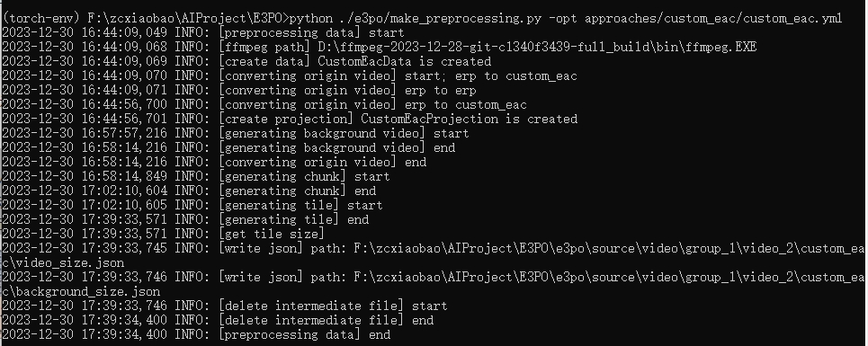Click the '(torch-env)' prompt prefix
The width and height of the screenshot is (868, 346).
pos(41,18)
